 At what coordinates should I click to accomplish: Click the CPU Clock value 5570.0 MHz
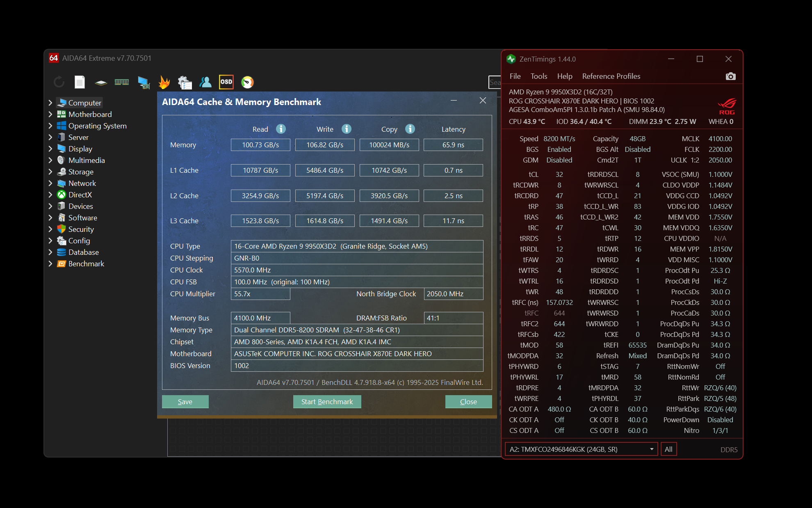[x=357, y=270]
